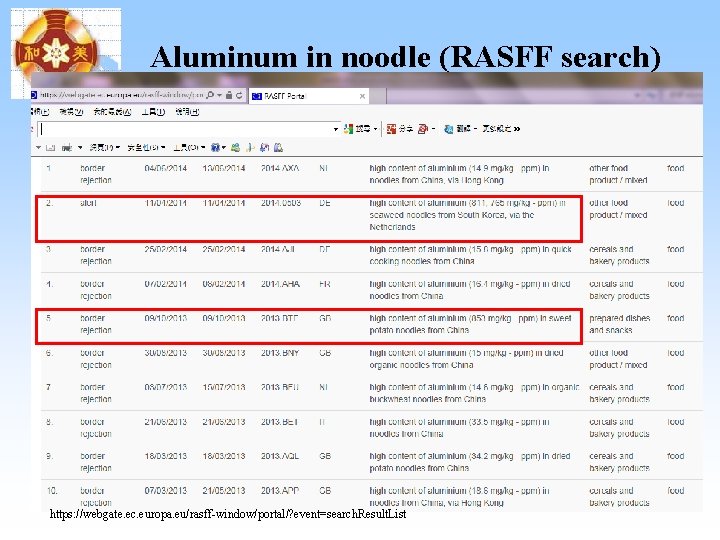Expand the toolbar search box history dropdown
The height and width of the screenshot is (540, 720).
tap(336, 129)
